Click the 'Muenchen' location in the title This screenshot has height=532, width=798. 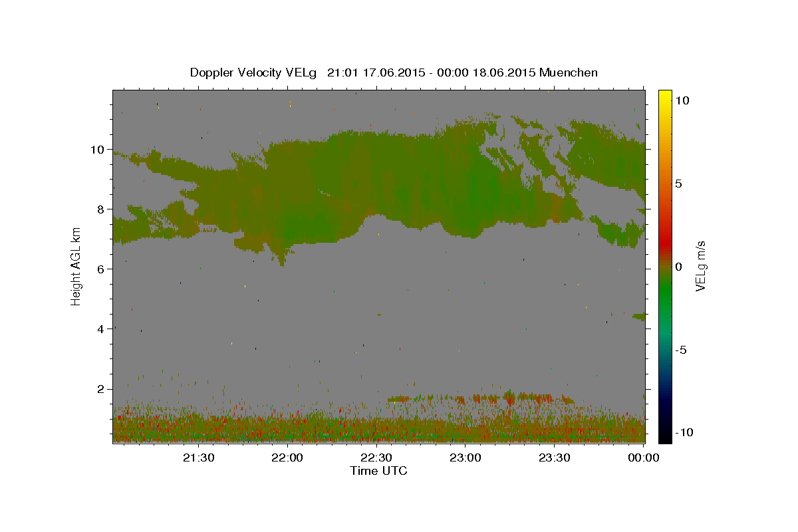[569, 72]
